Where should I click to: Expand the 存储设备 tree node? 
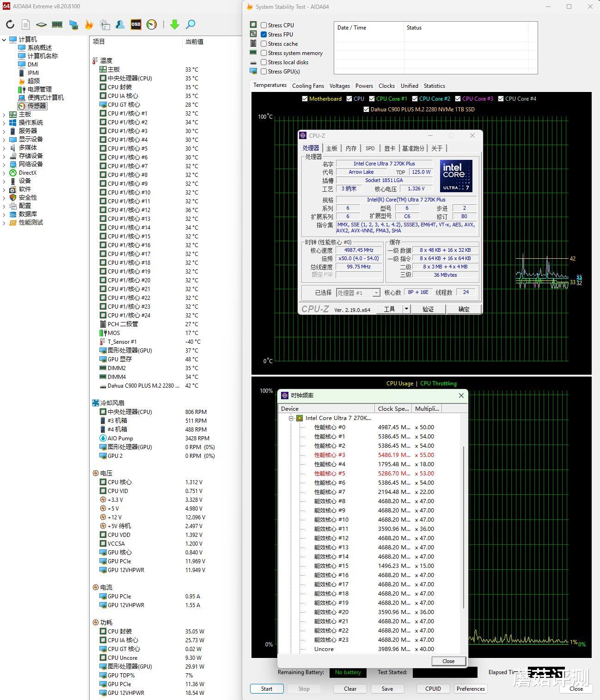pyautogui.click(x=4, y=156)
